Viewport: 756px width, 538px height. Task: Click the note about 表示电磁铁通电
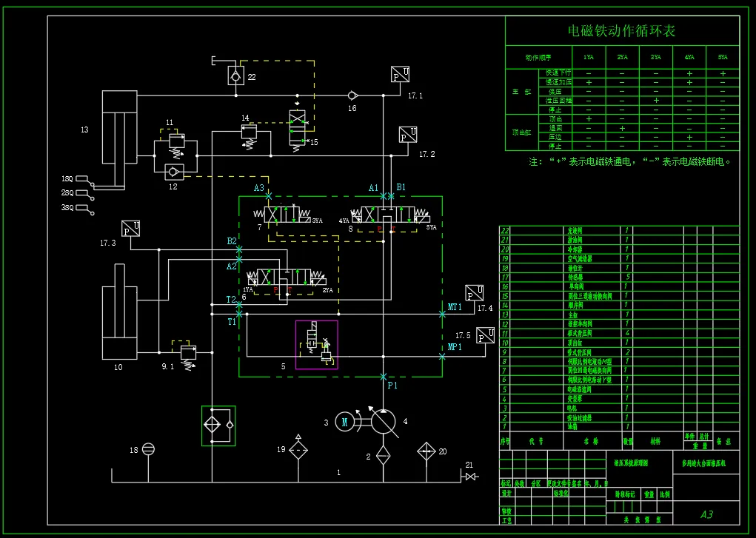(630, 161)
